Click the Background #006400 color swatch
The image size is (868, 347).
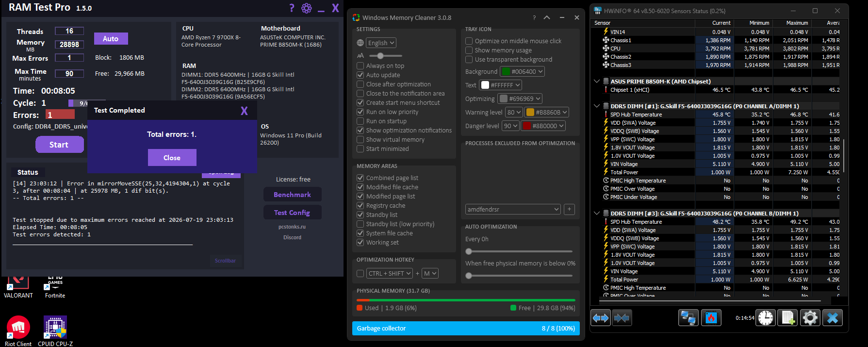pyautogui.click(x=506, y=71)
